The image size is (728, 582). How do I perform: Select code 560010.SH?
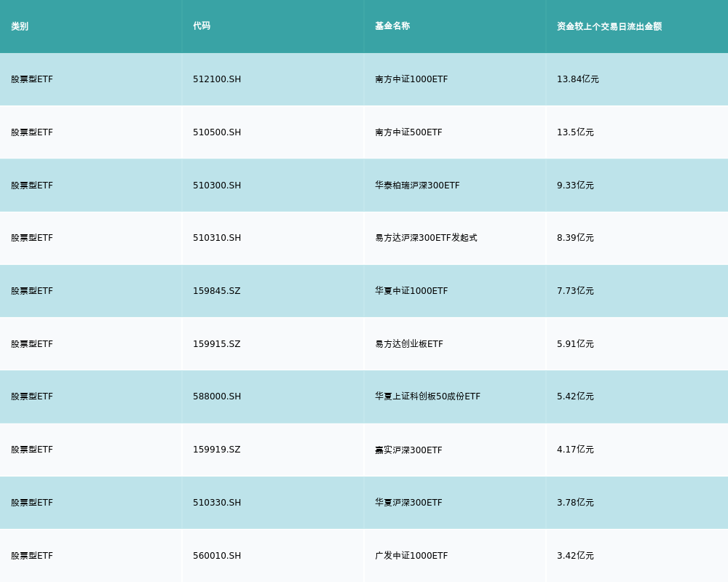[217, 556]
